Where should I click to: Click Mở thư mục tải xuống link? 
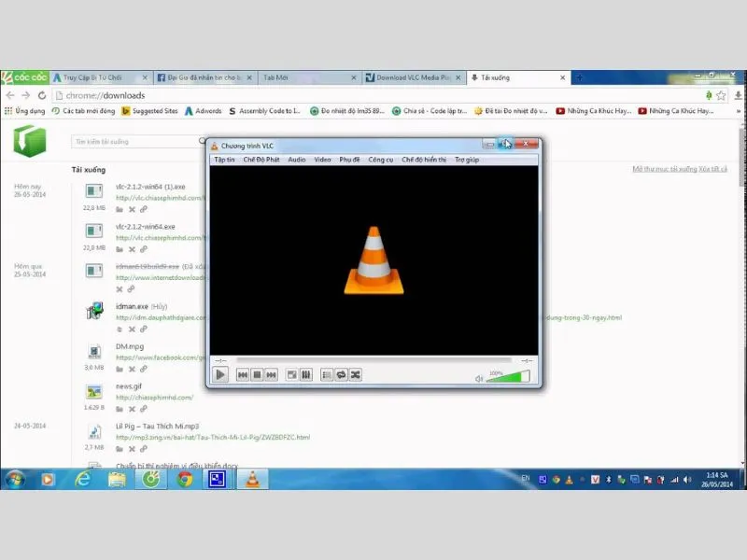coord(665,169)
